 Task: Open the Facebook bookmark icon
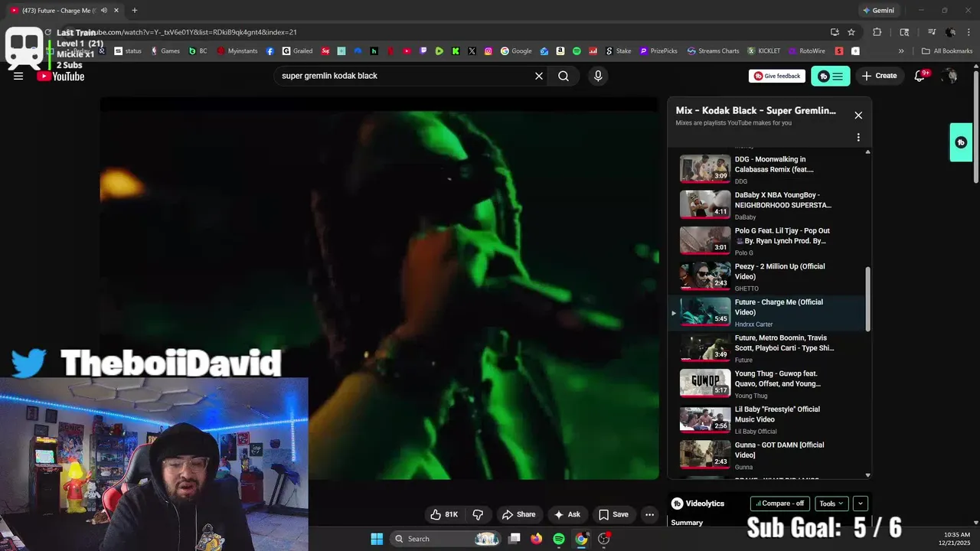click(x=270, y=51)
